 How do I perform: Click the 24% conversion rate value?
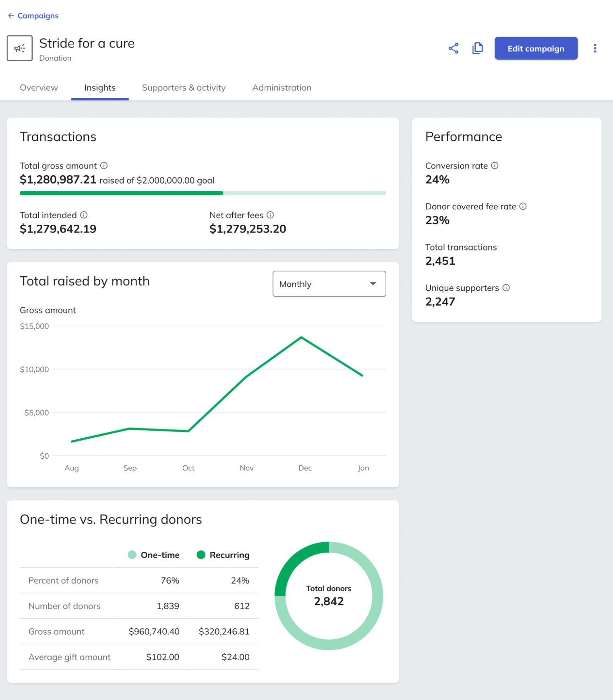coord(437,180)
